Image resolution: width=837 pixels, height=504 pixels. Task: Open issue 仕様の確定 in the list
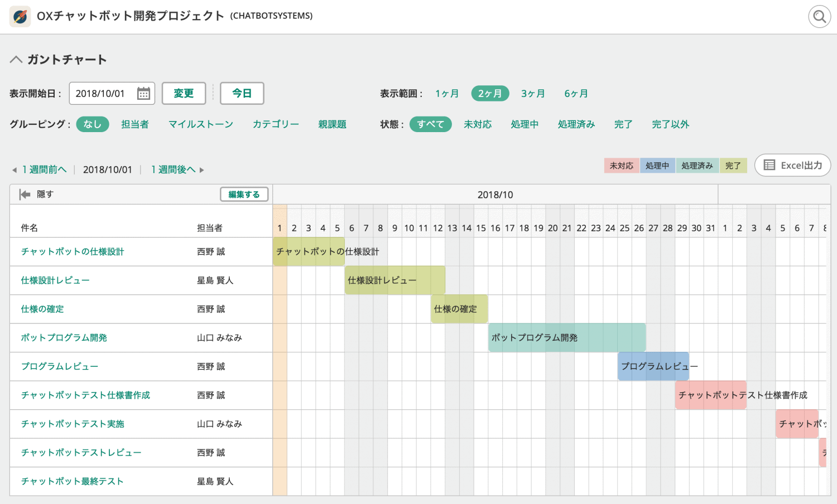[x=42, y=309]
